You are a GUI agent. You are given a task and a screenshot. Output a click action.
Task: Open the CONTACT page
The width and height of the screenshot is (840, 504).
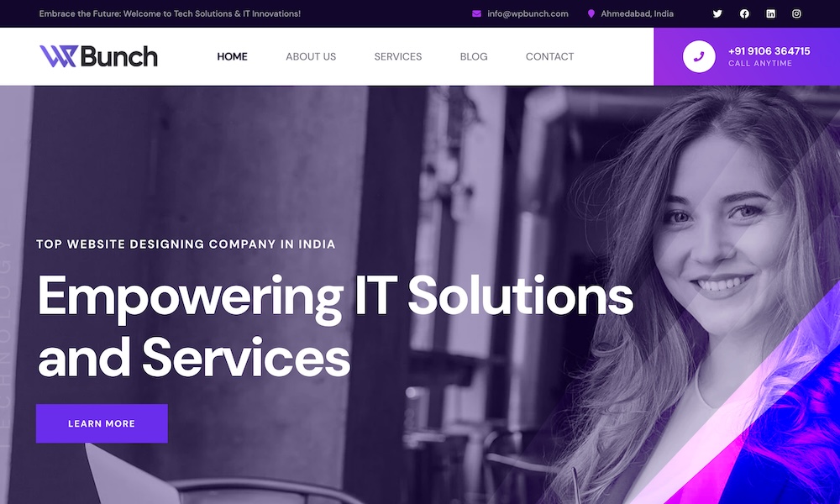[x=549, y=56]
